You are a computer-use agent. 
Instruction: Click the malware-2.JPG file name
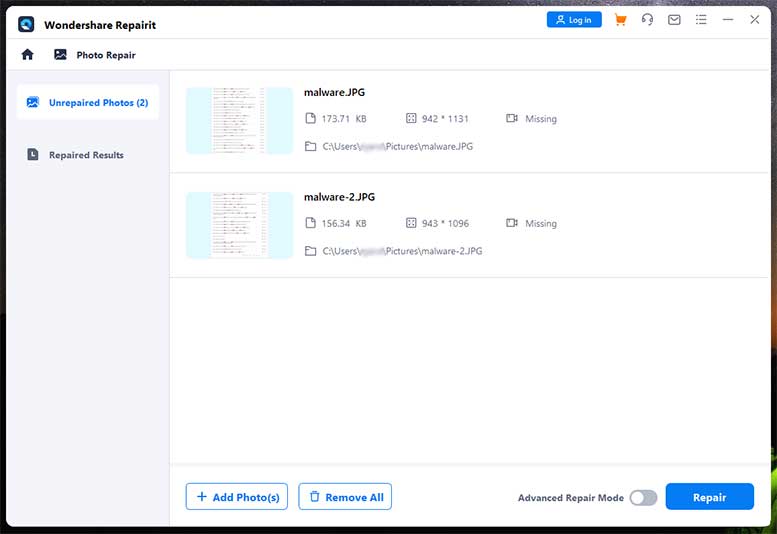coord(339,197)
